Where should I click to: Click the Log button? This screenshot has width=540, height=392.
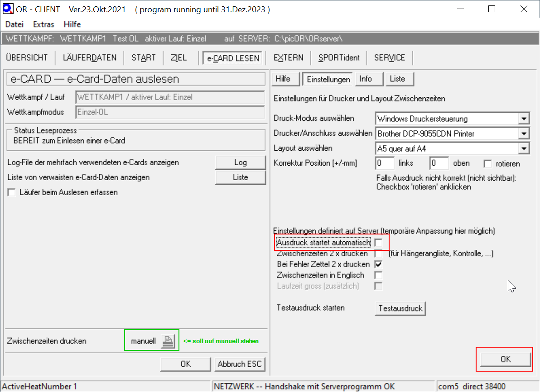[x=240, y=163]
